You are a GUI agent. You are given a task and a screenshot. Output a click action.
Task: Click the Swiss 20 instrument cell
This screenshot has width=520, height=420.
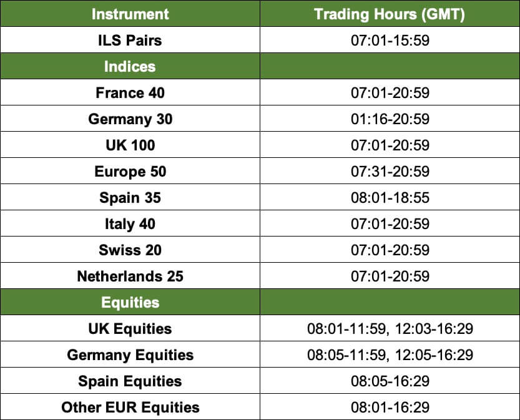point(130,250)
